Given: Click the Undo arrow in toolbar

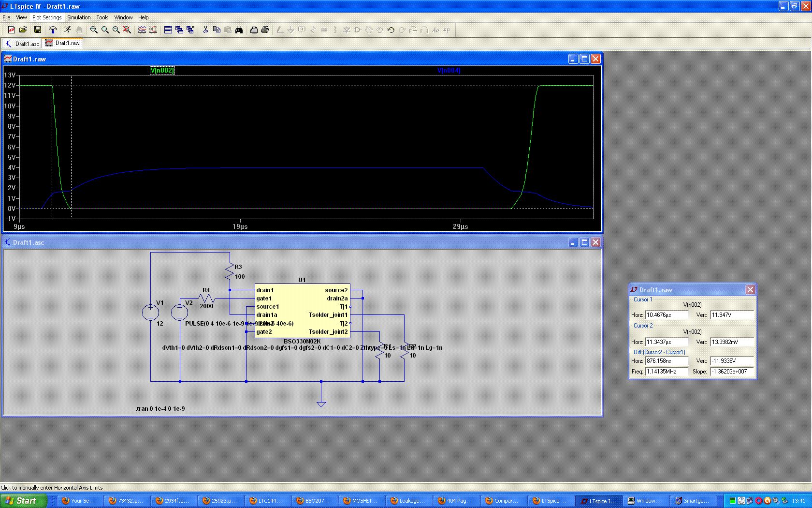Looking at the screenshot, I should 391,30.
